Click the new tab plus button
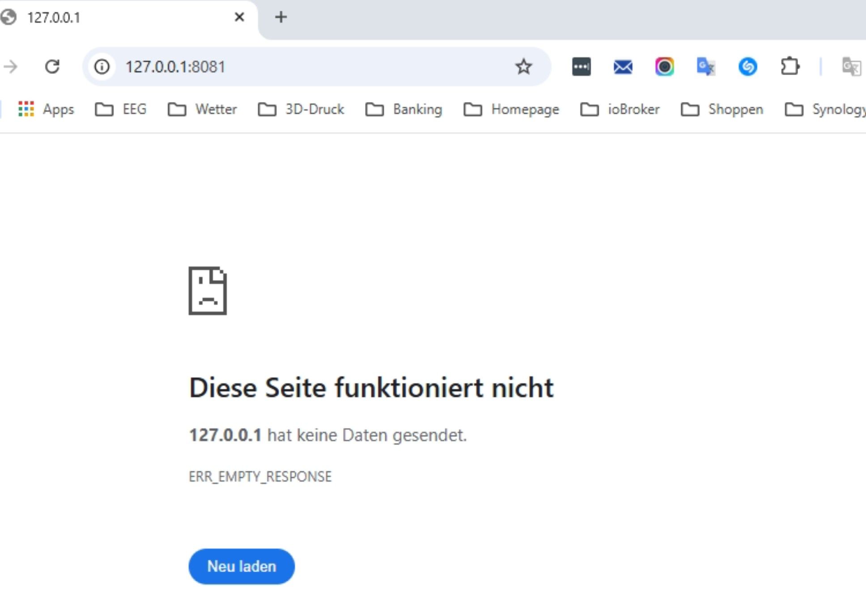This screenshot has width=866, height=616. pos(280,17)
